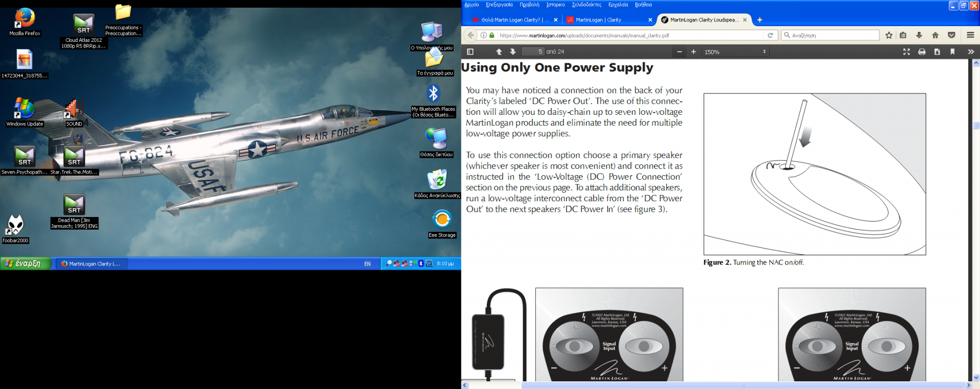Select 'MartinLogan Clarity Loudspea...' tab
Viewport: 980px width, 389px height.
(703, 20)
